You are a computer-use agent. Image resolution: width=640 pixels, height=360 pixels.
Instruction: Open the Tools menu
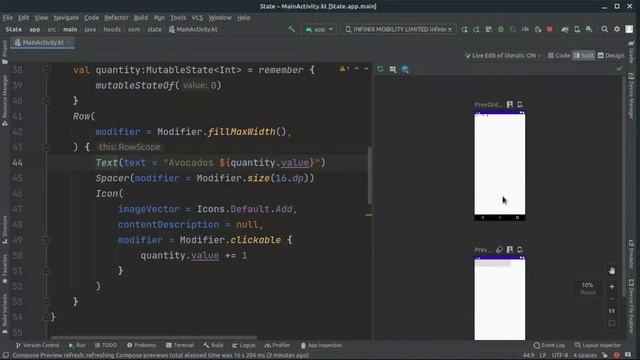(178, 18)
